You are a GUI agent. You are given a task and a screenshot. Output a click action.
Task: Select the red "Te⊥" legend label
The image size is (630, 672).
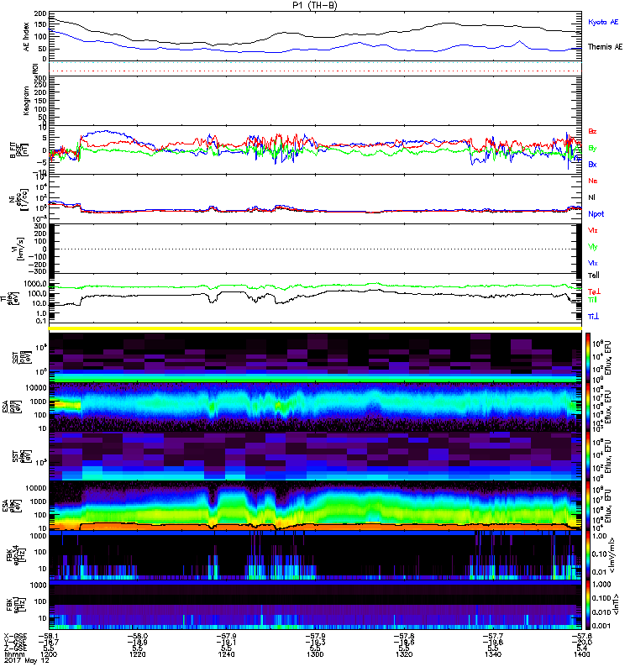(x=594, y=291)
